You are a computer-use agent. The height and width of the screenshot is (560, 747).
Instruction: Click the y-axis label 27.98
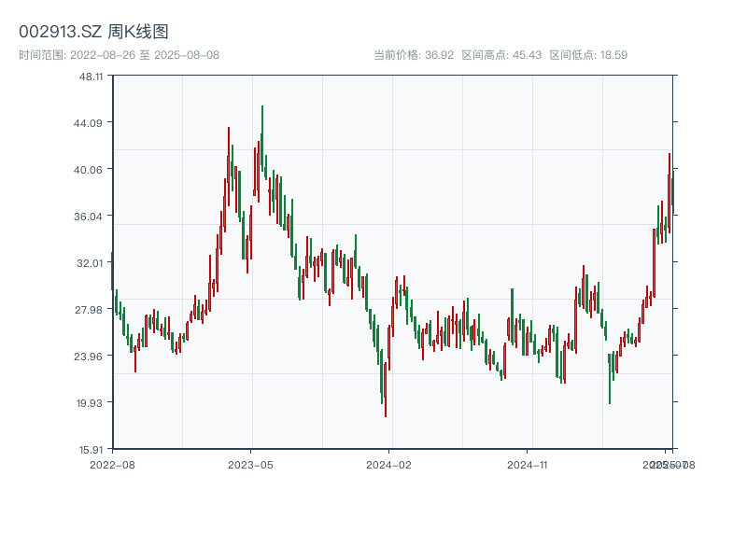[x=88, y=310]
